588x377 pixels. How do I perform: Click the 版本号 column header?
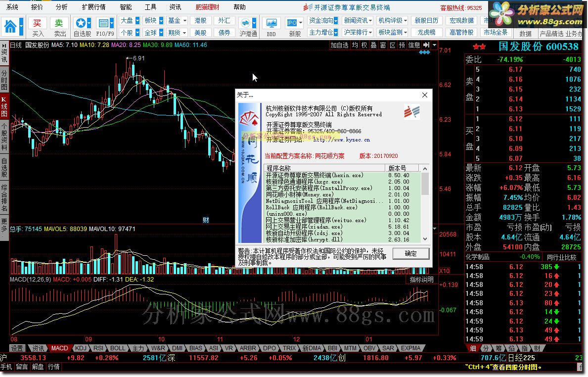tap(401, 168)
